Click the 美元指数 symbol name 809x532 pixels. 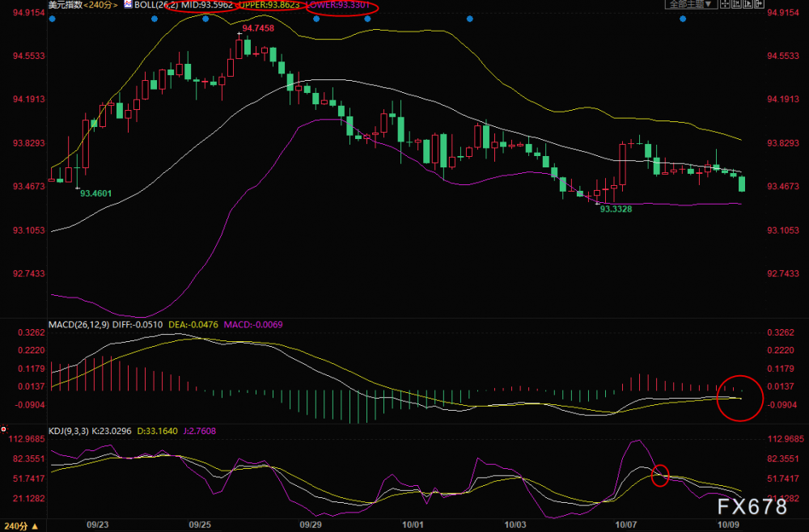pos(65,5)
